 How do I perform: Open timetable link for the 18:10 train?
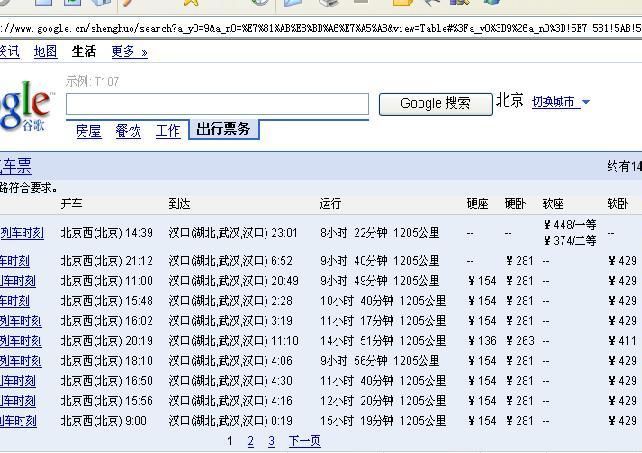(20, 361)
